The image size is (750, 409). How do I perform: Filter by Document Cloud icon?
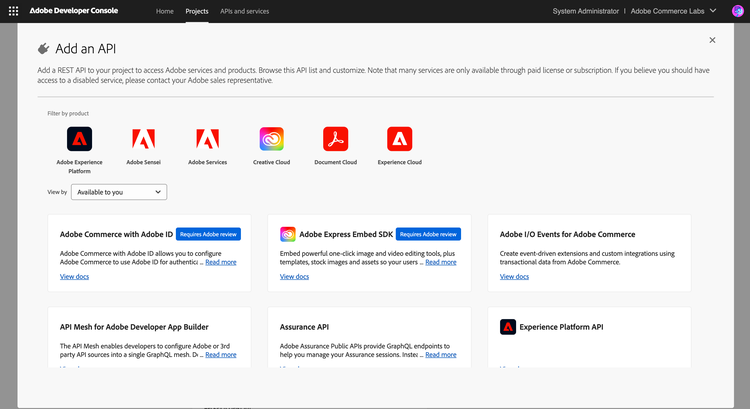pyautogui.click(x=336, y=139)
